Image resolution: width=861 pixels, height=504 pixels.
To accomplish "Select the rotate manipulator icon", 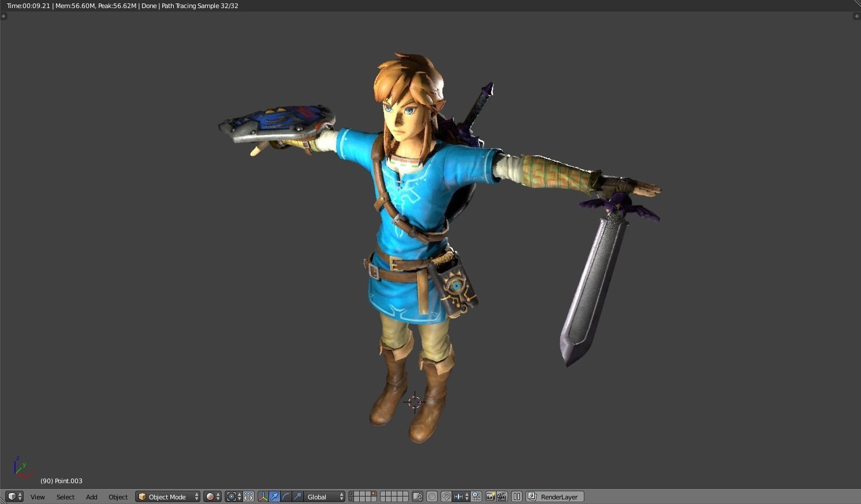I will (x=286, y=496).
